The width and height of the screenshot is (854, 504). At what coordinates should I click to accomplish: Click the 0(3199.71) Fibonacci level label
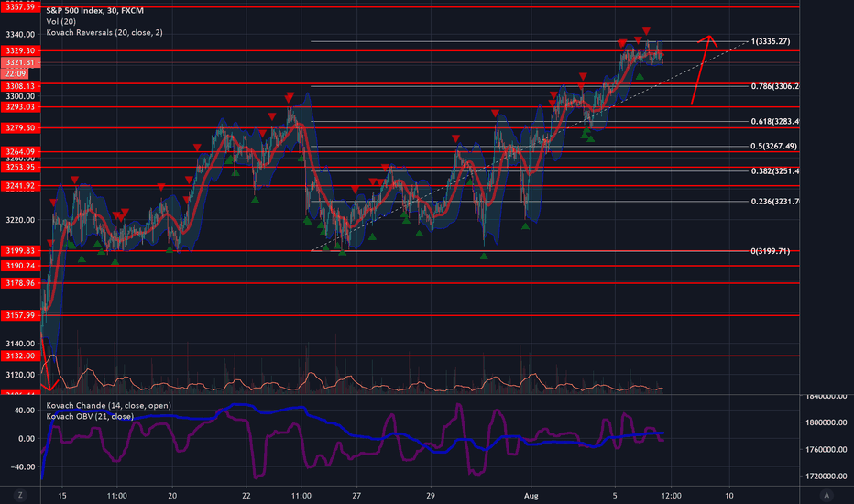(771, 251)
